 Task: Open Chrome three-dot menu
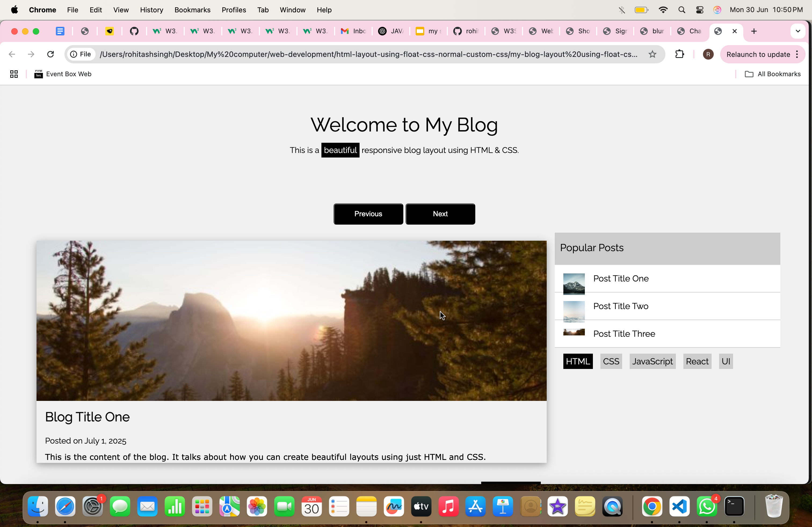(797, 54)
